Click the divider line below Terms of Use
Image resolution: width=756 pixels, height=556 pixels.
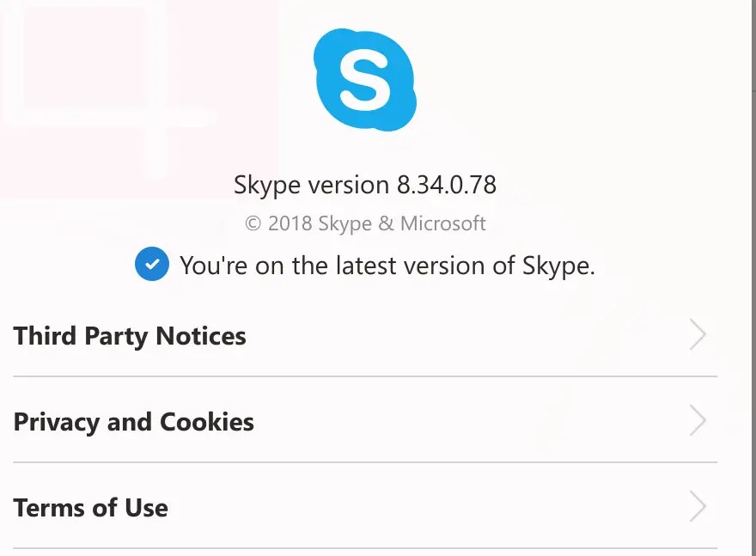pos(365,548)
